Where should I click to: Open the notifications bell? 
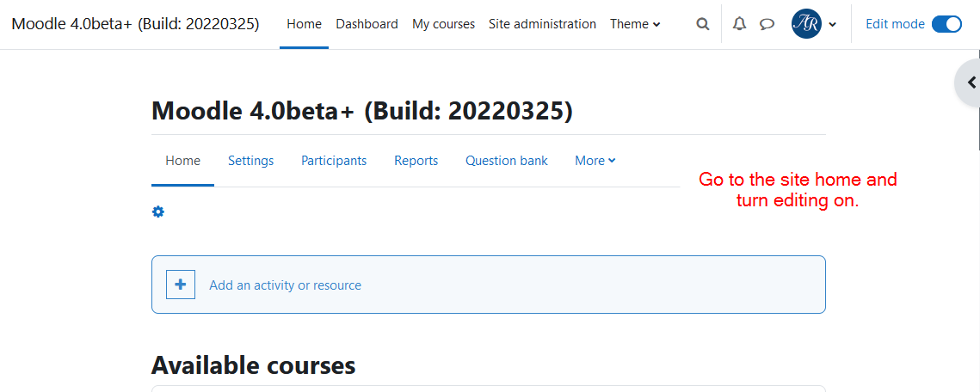[739, 24]
